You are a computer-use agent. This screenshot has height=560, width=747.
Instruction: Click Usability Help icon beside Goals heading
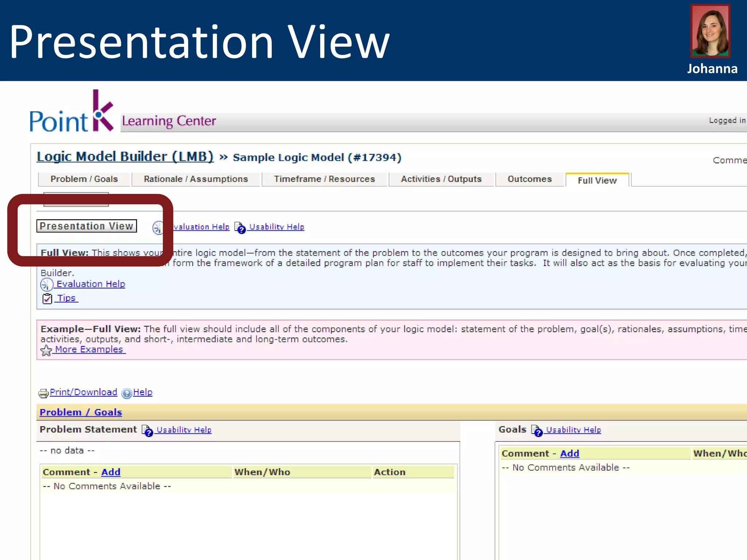(x=537, y=431)
